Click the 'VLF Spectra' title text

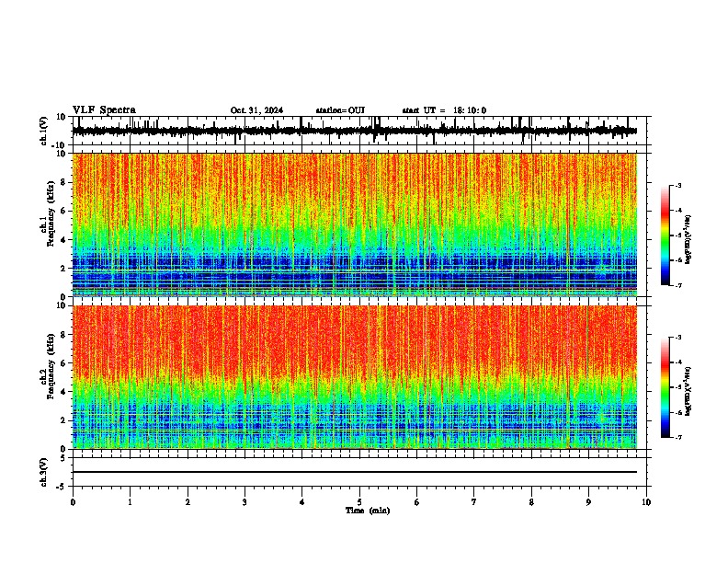[104, 109]
